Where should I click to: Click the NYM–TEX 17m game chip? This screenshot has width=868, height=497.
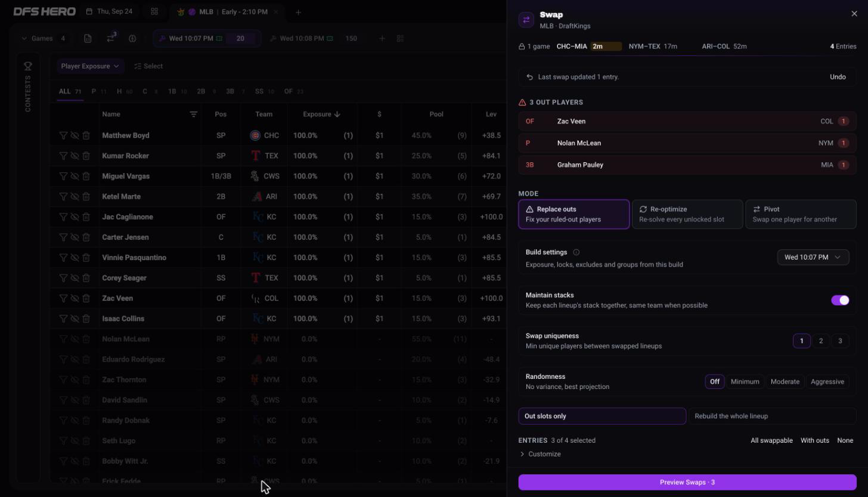point(653,47)
